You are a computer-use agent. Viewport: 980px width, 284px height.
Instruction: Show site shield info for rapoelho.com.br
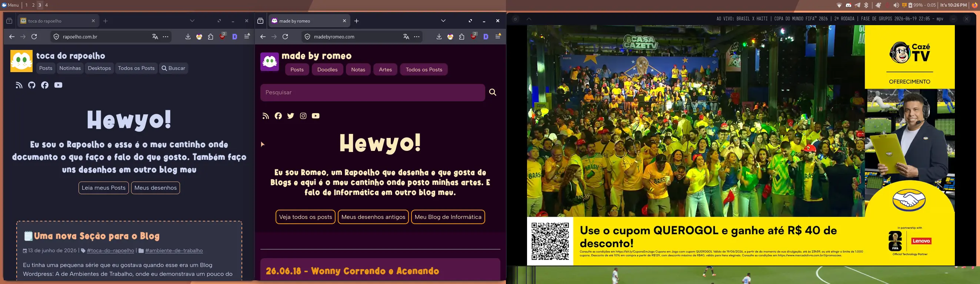(56, 37)
